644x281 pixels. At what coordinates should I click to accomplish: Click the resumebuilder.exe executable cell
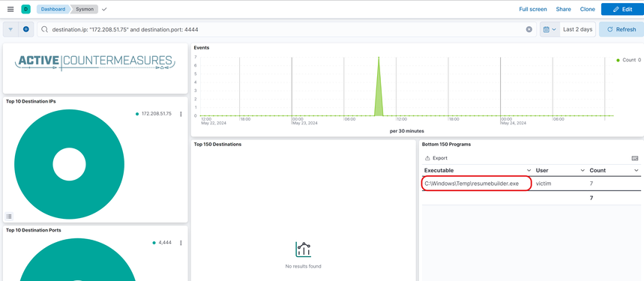point(472,184)
